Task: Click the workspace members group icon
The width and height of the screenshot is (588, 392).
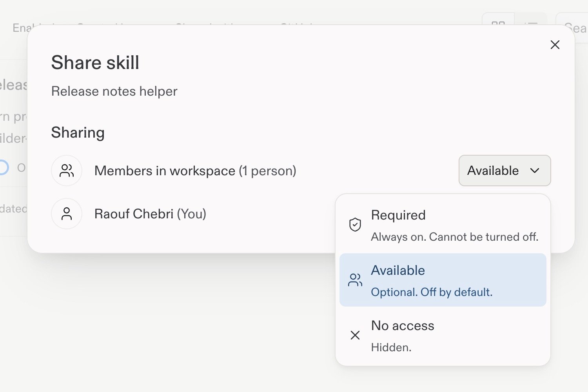Action: click(x=67, y=171)
